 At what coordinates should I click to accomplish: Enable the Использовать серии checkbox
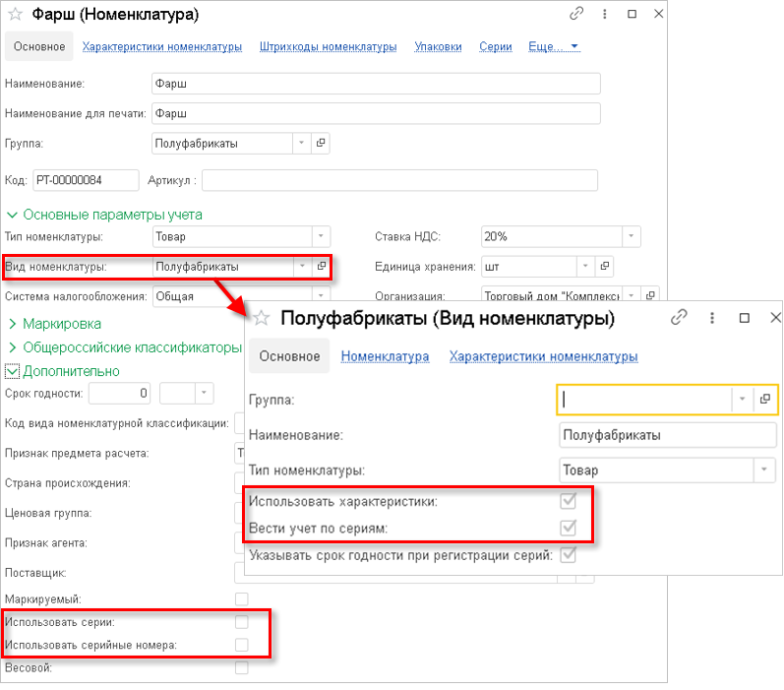(241, 622)
